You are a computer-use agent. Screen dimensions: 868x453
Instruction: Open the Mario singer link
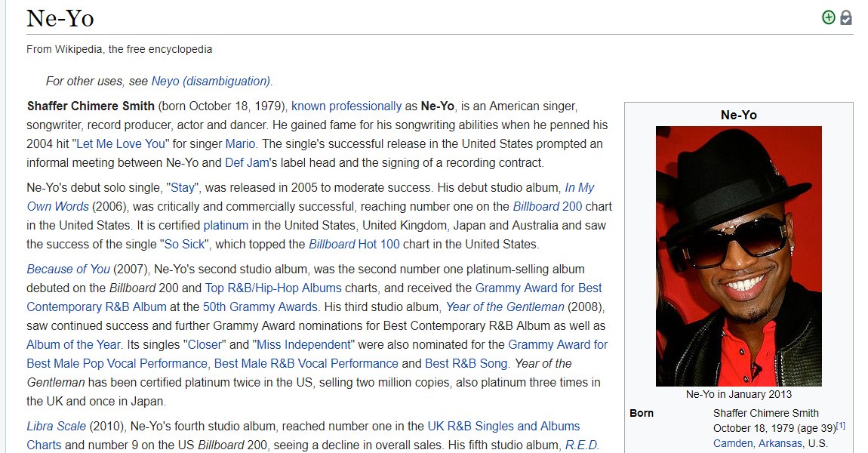240,143
